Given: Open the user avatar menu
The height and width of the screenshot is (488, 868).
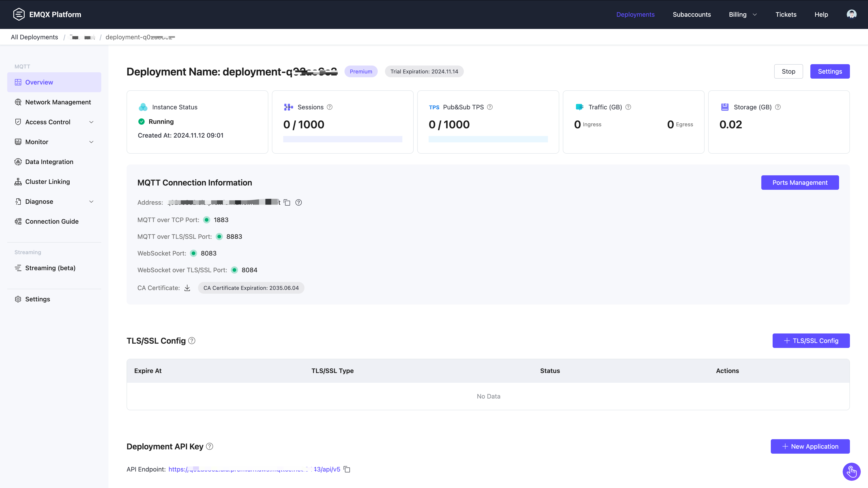Looking at the screenshot, I should coord(851,14).
